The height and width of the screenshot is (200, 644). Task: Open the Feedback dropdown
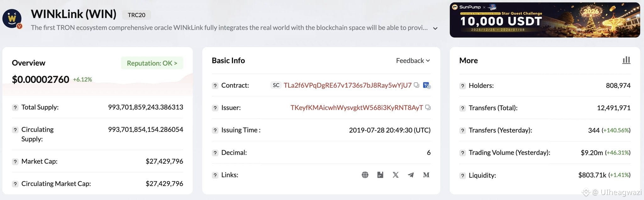pos(413,61)
